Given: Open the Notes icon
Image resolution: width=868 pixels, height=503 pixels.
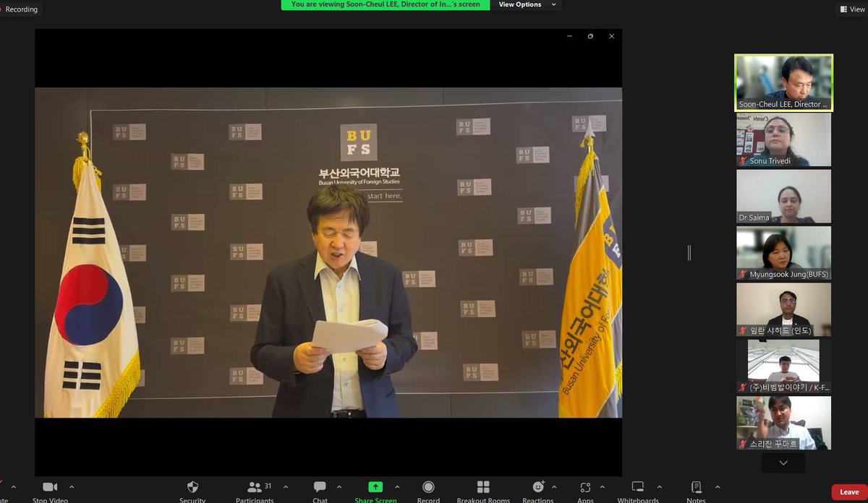Looking at the screenshot, I should pyautogui.click(x=696, y=486).
